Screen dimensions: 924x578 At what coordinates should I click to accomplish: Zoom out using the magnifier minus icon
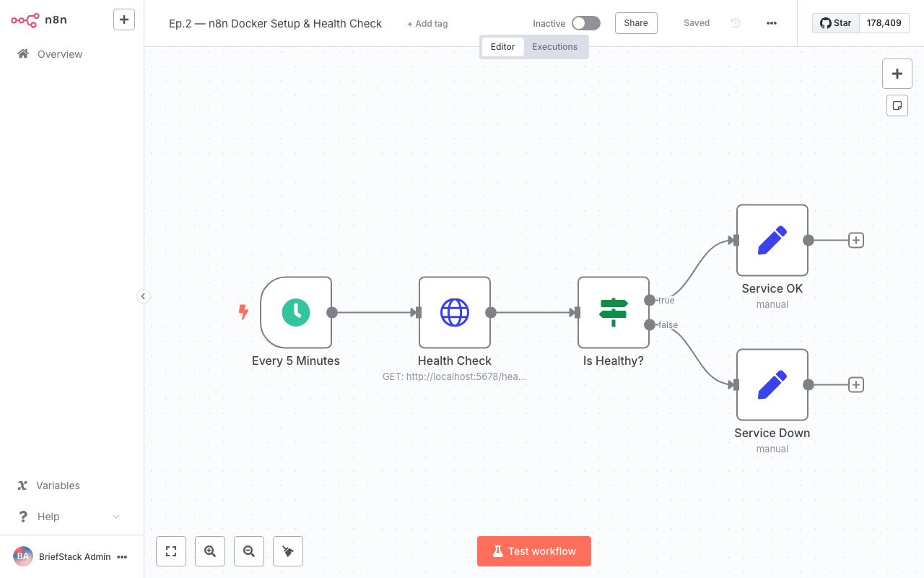point(249,551)
